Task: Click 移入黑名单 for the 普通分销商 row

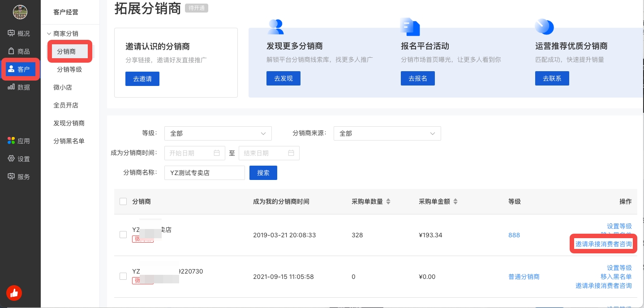Action: coord(616,277)
